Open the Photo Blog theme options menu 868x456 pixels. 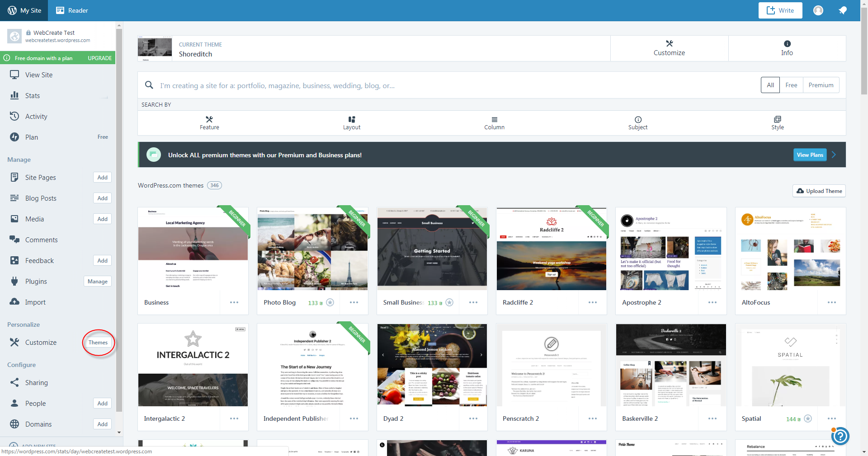coord(354,302)
